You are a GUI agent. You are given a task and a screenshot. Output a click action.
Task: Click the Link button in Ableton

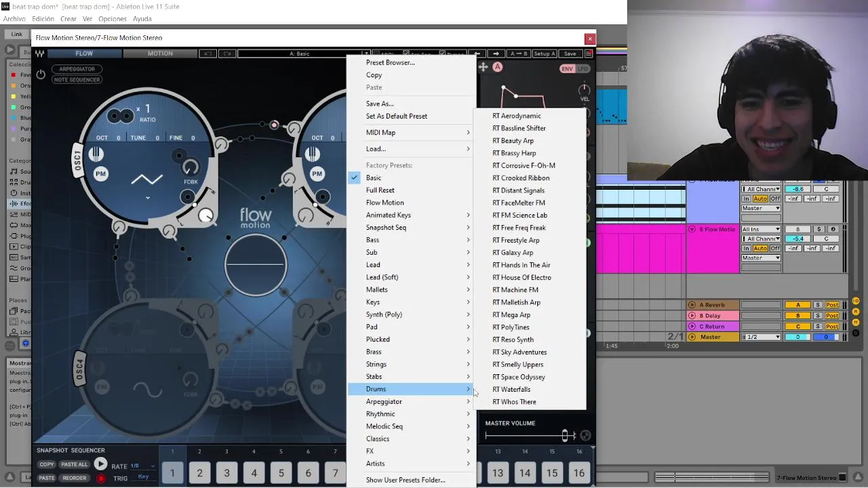click(x=17, y=35)
